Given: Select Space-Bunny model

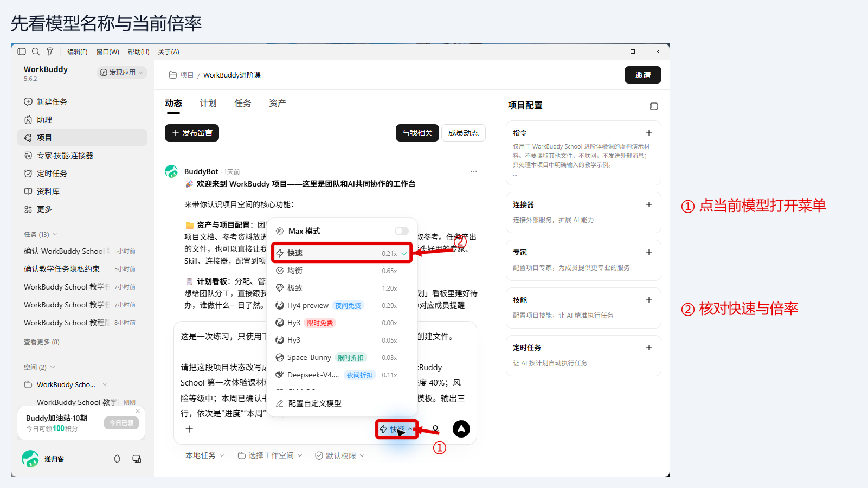Looking at the screenshot, I should (x=342, y=357).
